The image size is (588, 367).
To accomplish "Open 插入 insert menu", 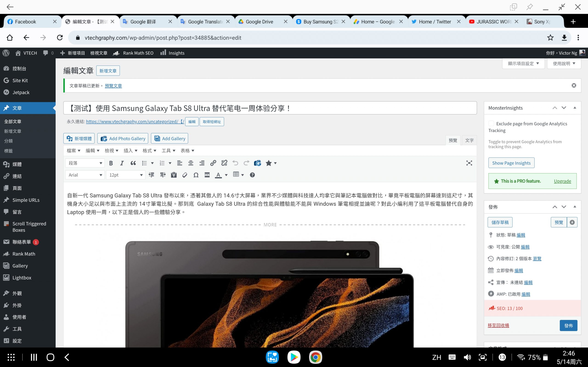I will pos(130,151).
